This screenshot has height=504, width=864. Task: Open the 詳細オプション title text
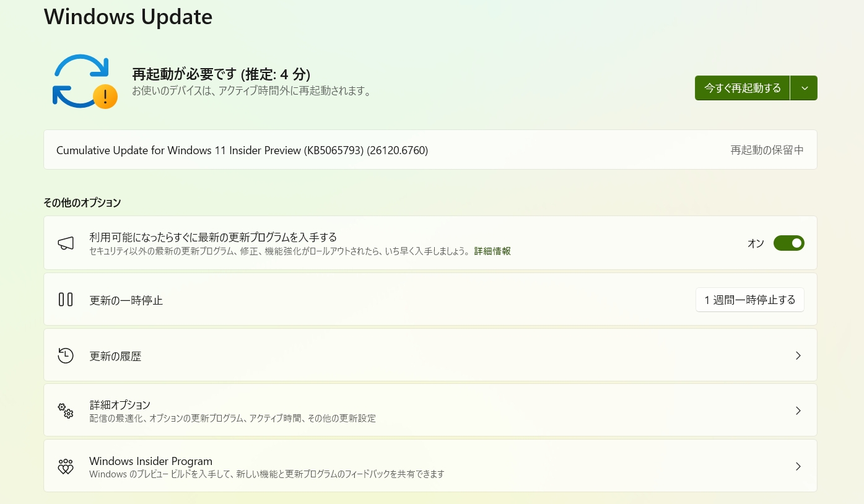120,405
